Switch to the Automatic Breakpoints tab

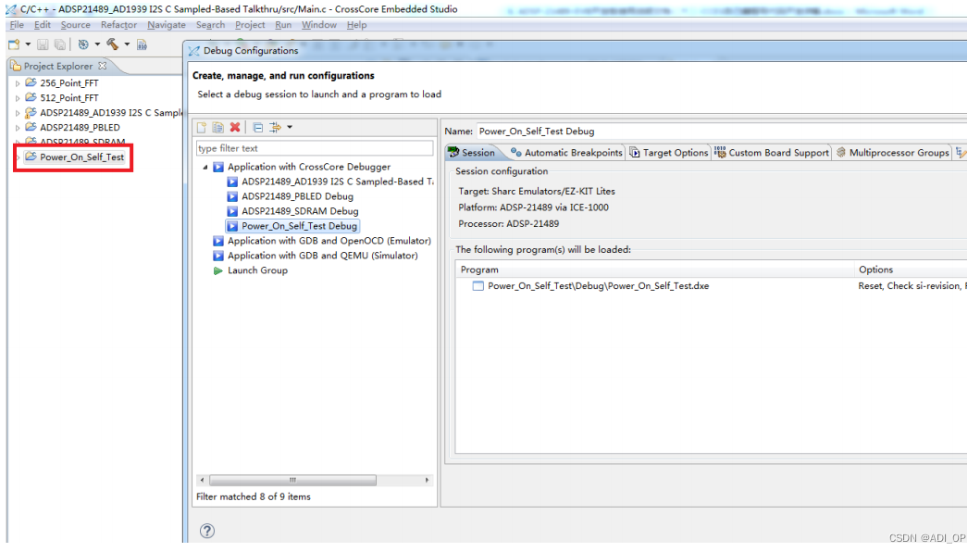point(566,153)
